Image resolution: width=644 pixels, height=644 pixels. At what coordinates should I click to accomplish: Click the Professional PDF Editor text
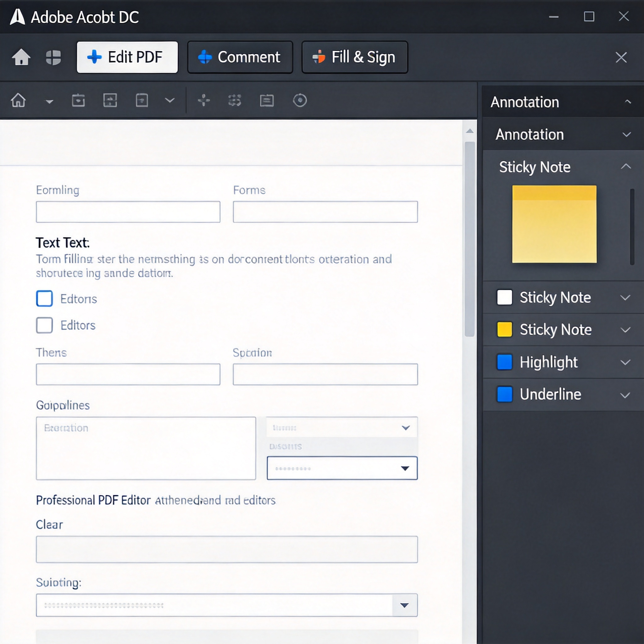(x=93, y=500)
